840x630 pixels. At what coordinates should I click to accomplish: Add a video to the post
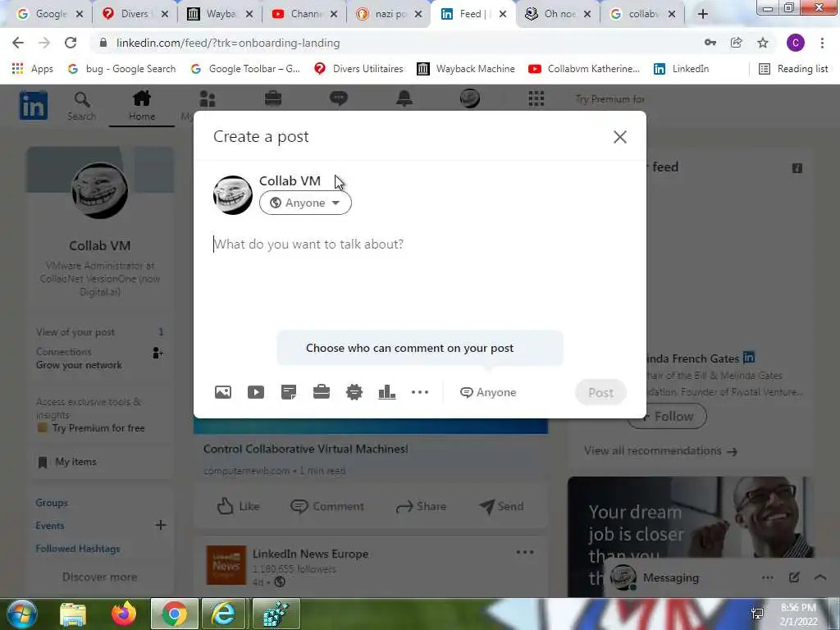click(x=256, y=392)
